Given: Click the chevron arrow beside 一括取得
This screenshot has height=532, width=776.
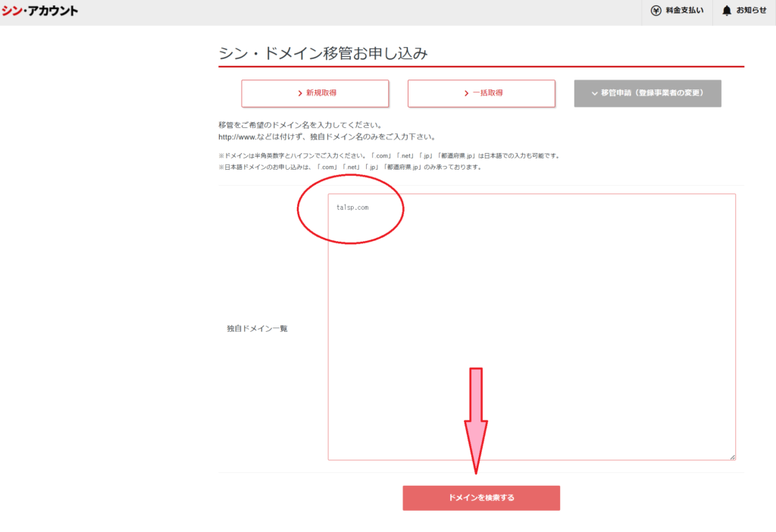Looking at the screenshot, I should pos(466,93).
